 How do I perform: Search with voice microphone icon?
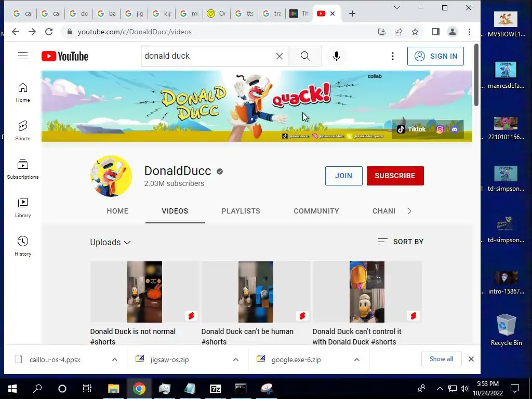click(336, 56)
